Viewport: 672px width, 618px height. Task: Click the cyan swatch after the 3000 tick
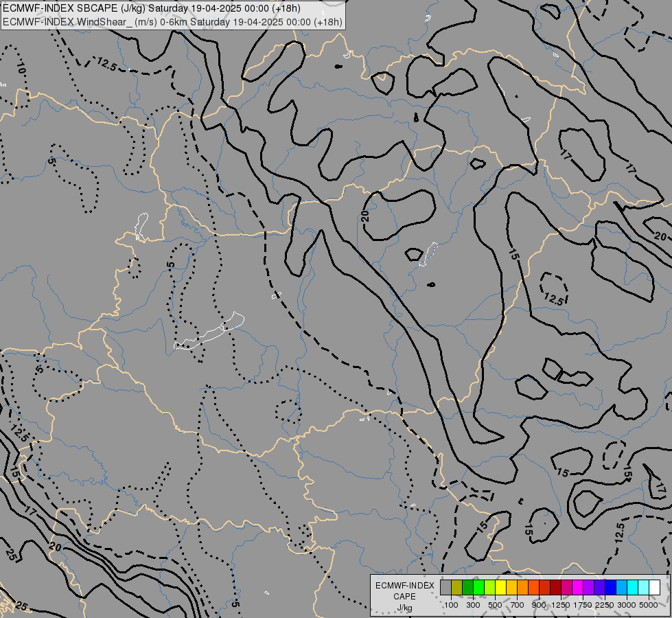[633, 588]
